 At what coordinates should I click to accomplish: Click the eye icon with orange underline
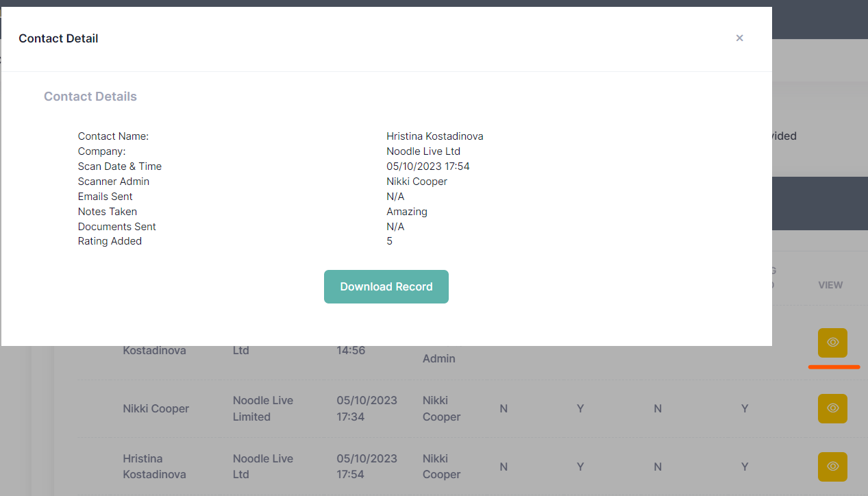tap(832, 343)
